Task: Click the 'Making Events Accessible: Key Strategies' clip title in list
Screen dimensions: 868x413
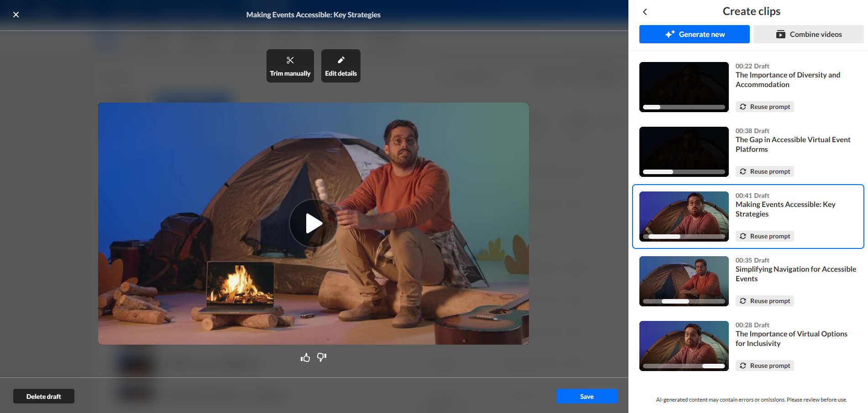Action: 785,209
